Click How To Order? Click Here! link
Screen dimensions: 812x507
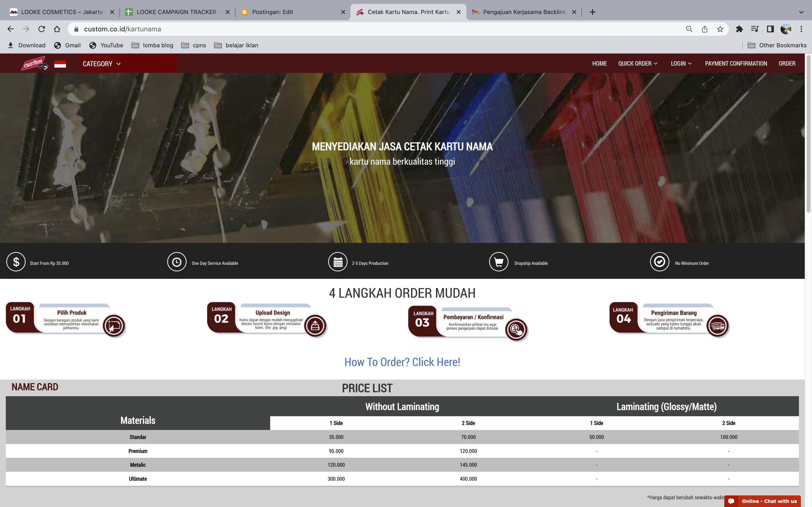click(x=402, y=362)
